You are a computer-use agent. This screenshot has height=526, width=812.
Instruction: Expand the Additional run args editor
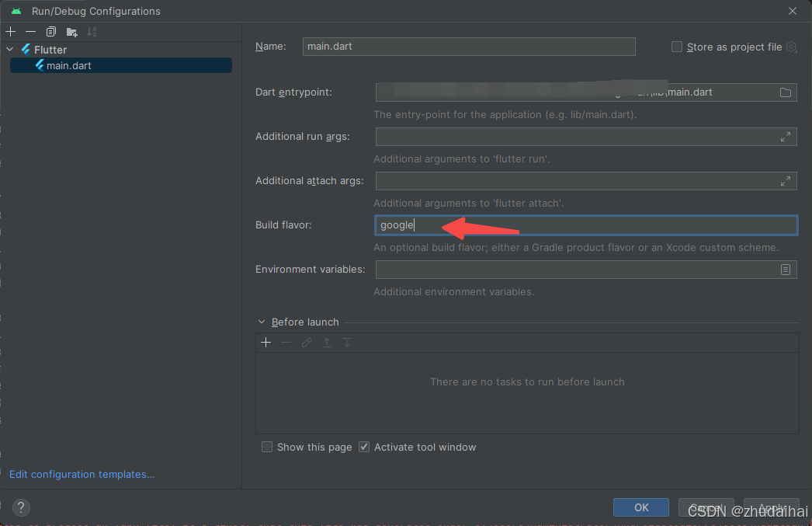coord(785,136)
